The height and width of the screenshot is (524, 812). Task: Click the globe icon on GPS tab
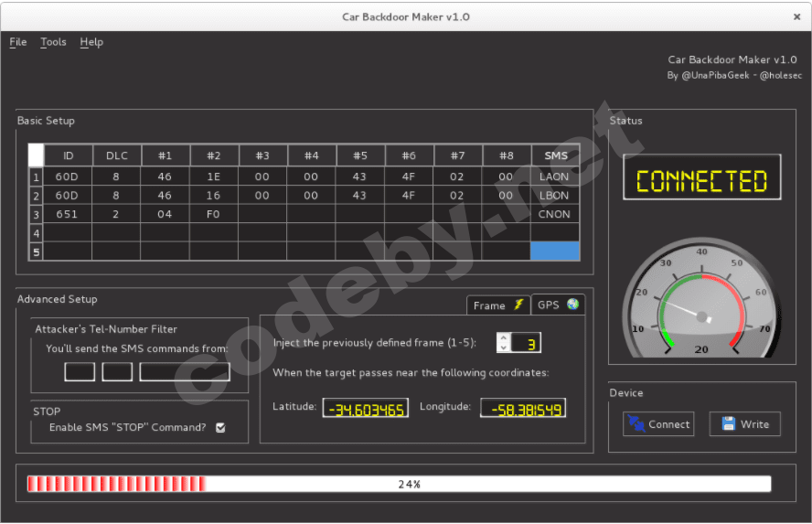pos(572,304)
